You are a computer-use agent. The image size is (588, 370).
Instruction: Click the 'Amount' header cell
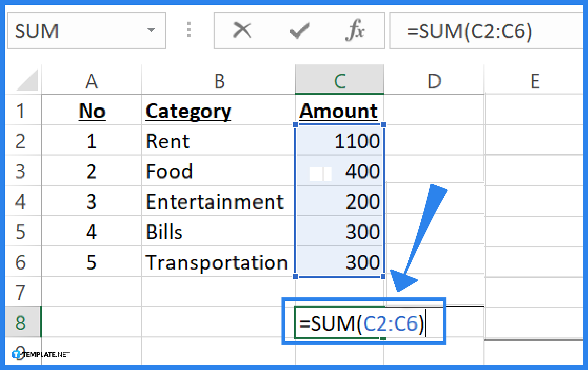point(339,110)
